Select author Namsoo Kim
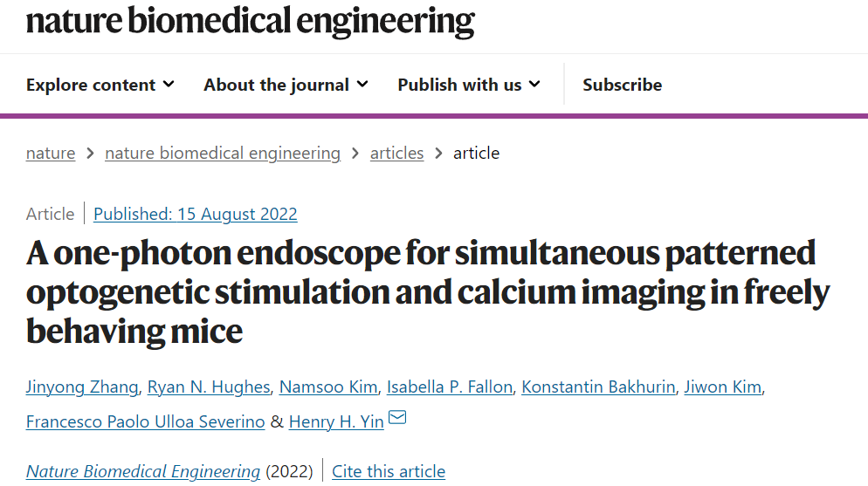This screenshot has width=868, height=486. [x=328, y=387]
